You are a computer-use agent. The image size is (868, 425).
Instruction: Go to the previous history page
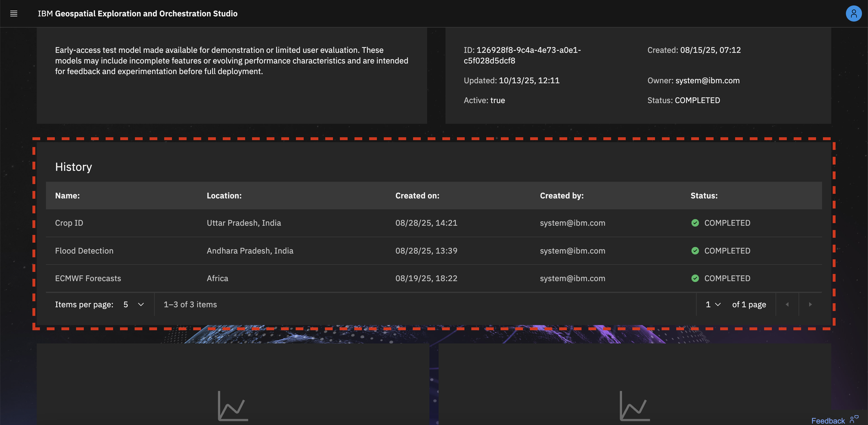click(x=787, y=304)
